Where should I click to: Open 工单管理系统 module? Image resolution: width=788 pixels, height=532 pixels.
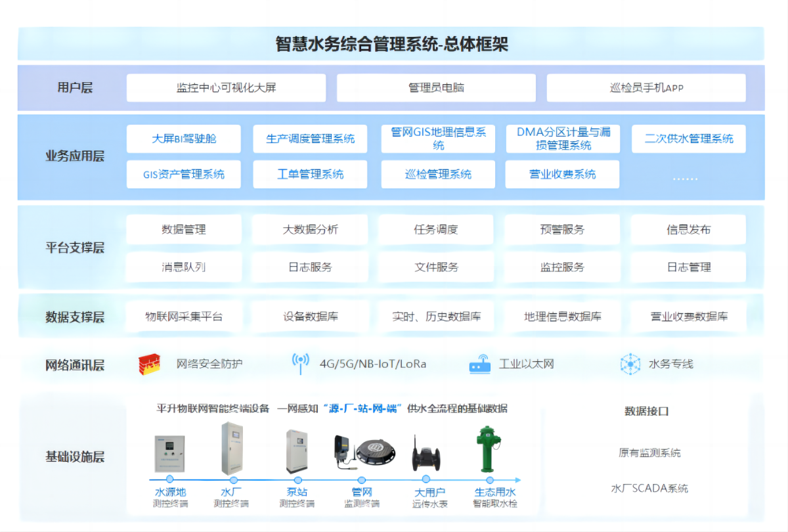310,174
